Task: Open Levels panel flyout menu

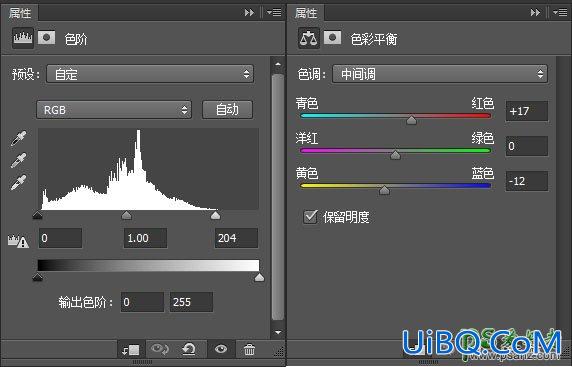Action: [x=274, y=13]
